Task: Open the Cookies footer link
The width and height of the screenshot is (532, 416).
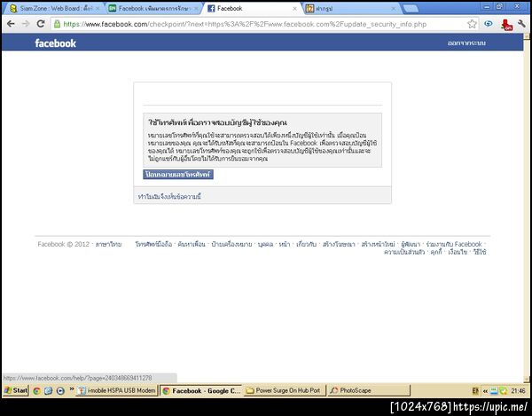Action: pyautogui.click(x=436, y=252)
